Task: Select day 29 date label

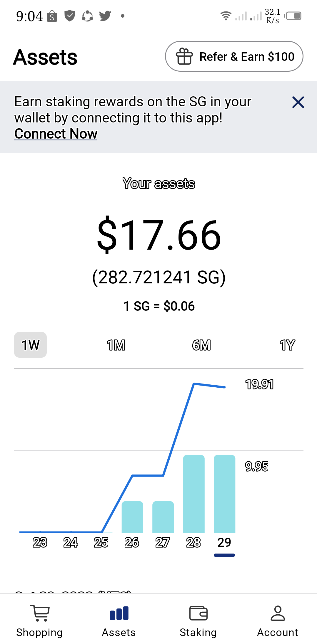Action: coord(224,542)
